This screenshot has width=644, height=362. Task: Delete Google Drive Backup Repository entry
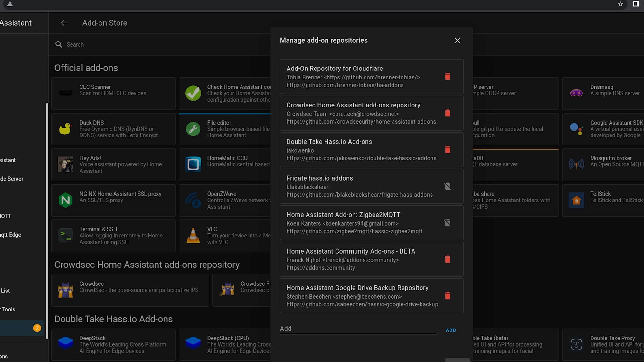447,296
